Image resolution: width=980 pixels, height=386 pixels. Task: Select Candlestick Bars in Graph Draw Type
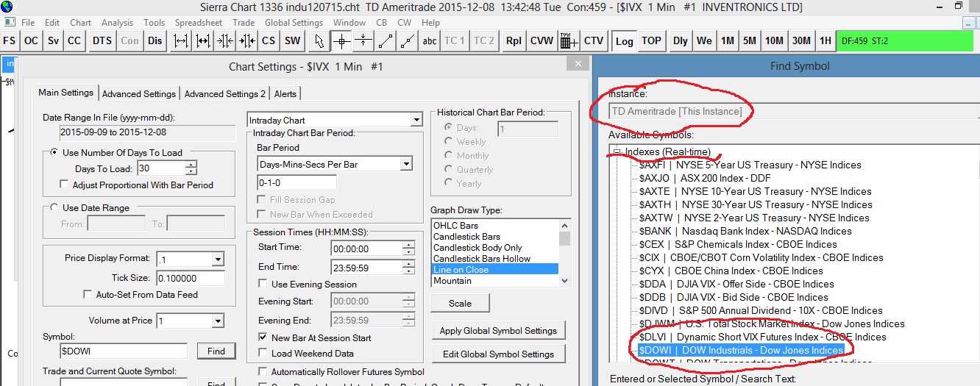pos(466,237)
